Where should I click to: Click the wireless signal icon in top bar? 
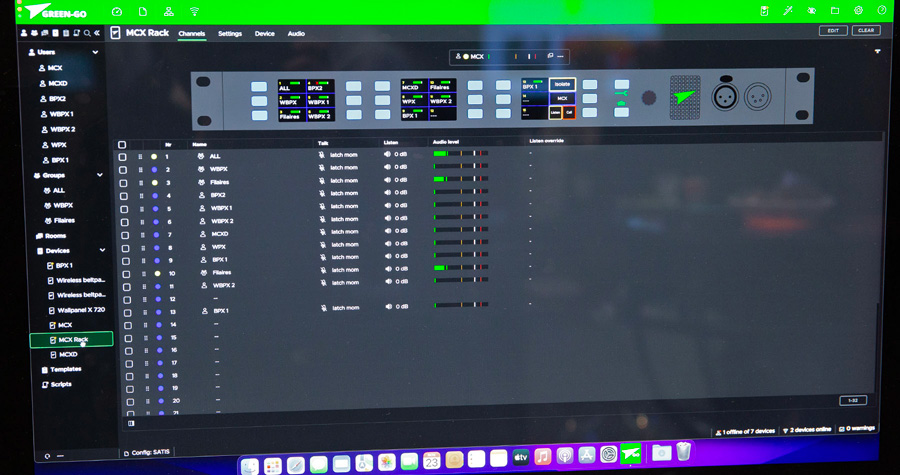[x=195, y=11]
